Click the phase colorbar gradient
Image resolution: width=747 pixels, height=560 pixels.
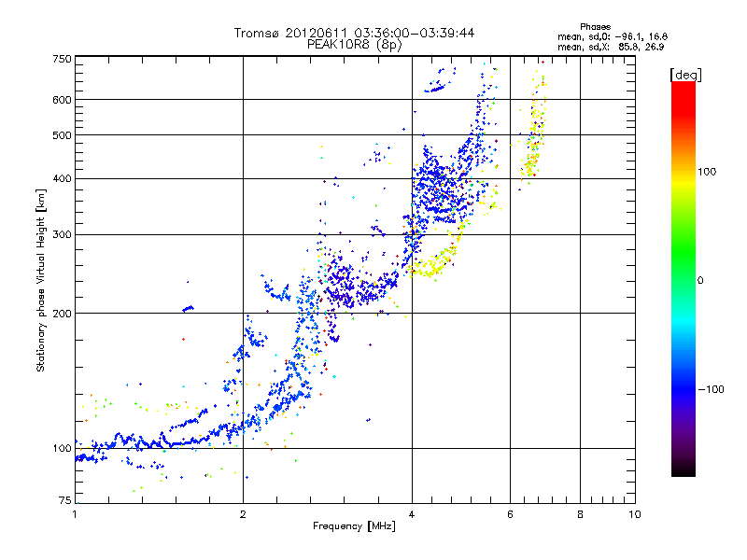[x=684, y=278]
